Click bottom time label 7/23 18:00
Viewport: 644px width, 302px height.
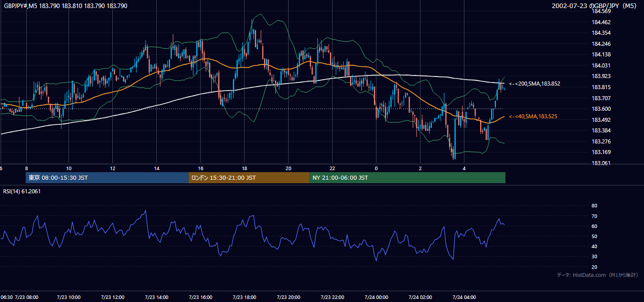click(244, 297)
